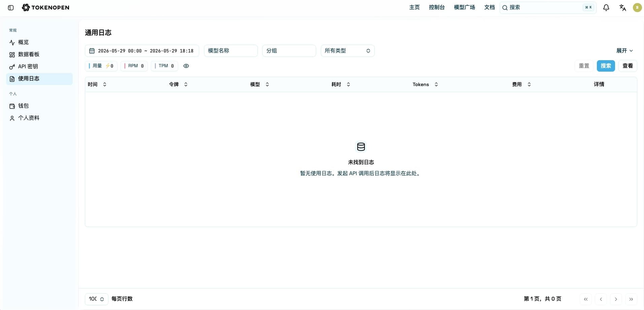The image size is (644, 310).
Task: Click the calendar icon in date range
Action: pyautogui.click(x=92, y=51)
